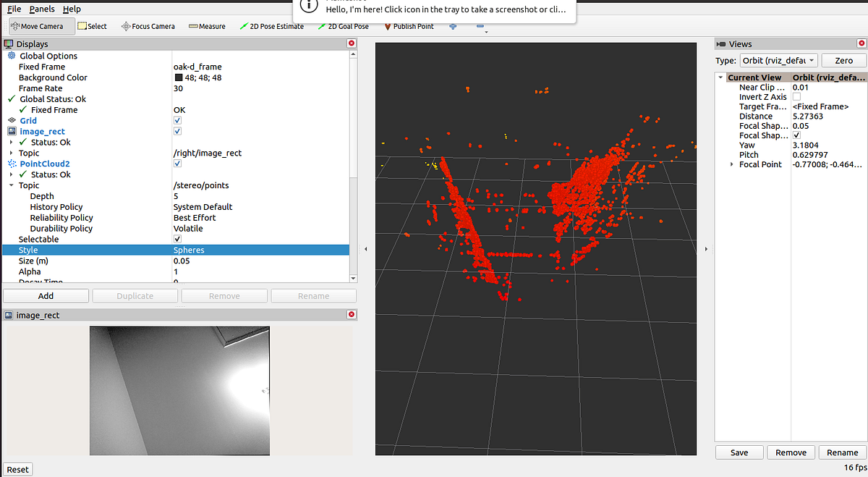Image resolution: width=868 pixels, height=477 pixels.
Task: Select the Style Spheres row
Action: pyautogui.click(x=176, y=250)
